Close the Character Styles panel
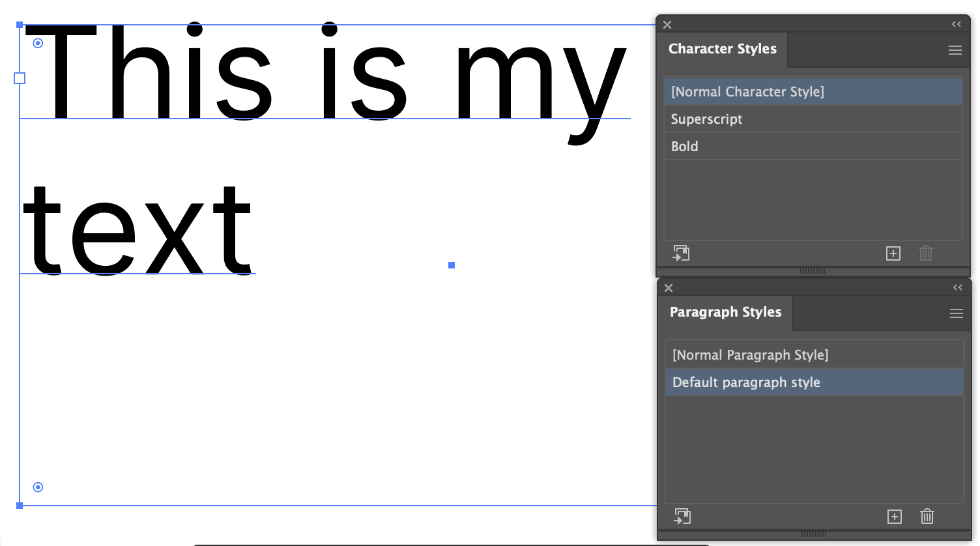980x546 pixels. coord(667,25)
